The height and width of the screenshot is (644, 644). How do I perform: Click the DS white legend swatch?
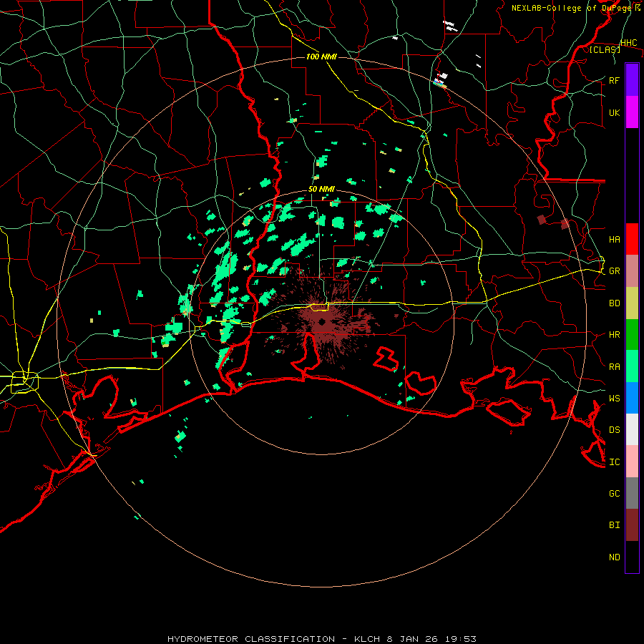[632, 429]
